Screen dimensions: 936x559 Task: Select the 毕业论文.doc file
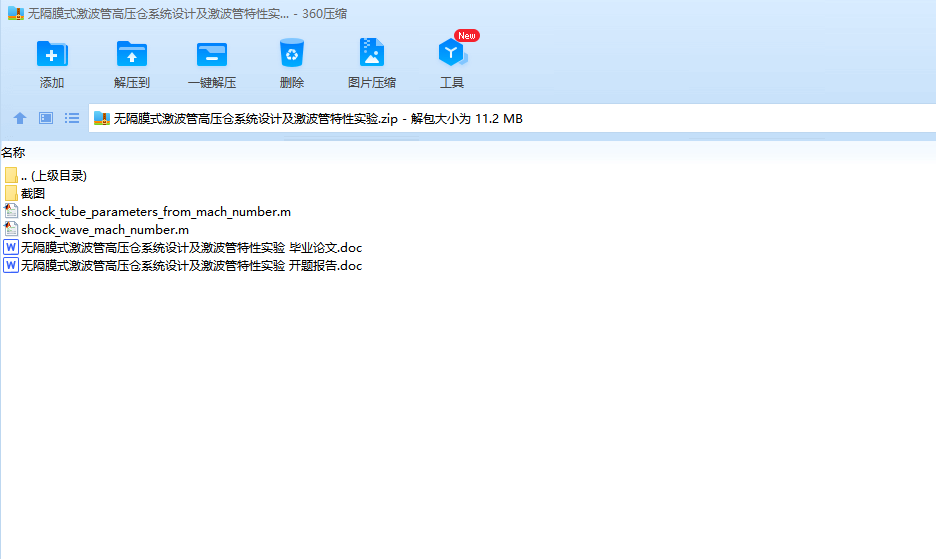[191, 247]
